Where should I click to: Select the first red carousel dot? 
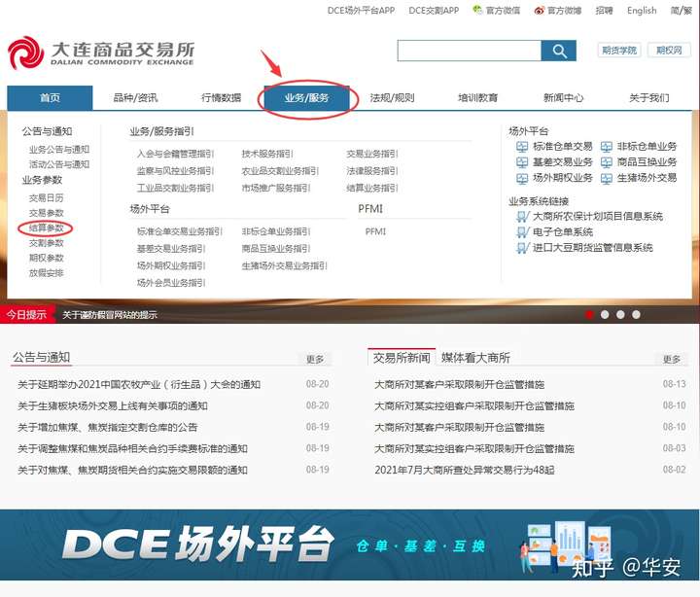589,315
